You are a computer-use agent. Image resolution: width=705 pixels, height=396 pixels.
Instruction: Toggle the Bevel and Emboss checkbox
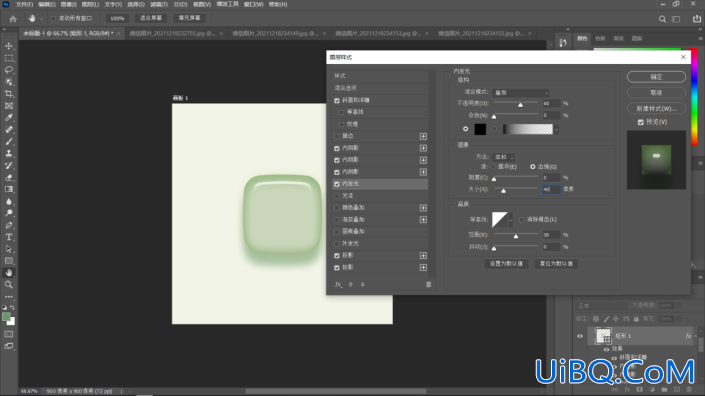pyautogui.click(x=337, y=101)
